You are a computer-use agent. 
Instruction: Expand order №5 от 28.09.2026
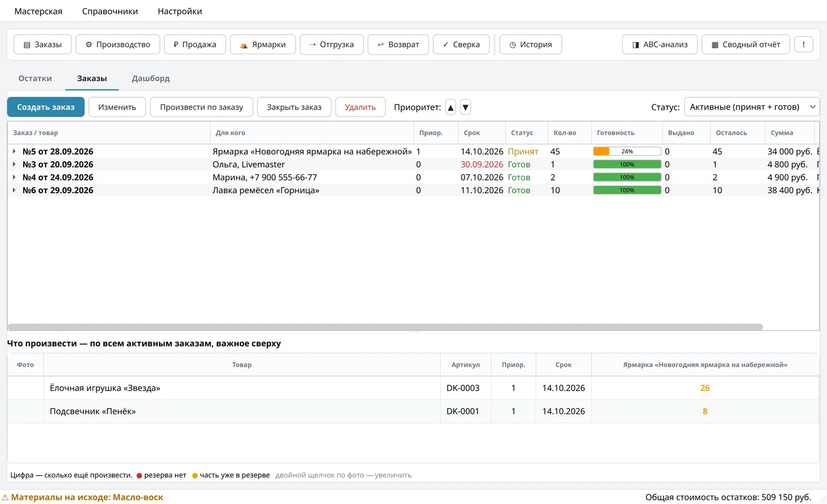pyautogui.click(x=14, y=151)
